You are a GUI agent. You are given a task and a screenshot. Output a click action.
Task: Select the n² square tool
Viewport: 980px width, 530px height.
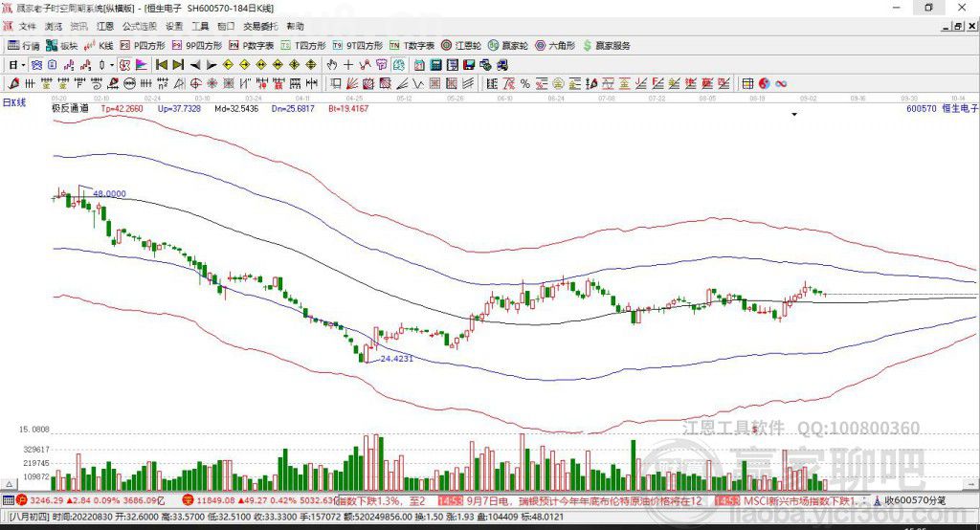tap(163, 84)
